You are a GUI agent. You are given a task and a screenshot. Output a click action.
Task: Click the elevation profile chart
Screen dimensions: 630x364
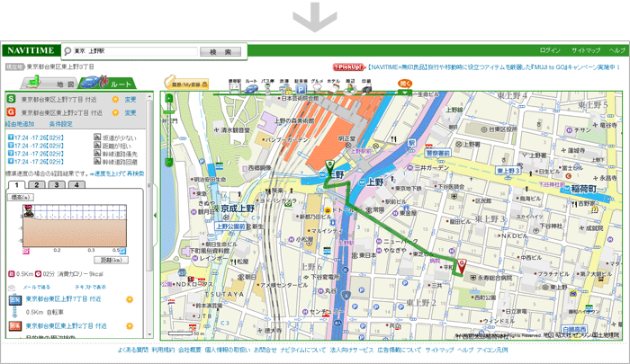pos(75,226)
